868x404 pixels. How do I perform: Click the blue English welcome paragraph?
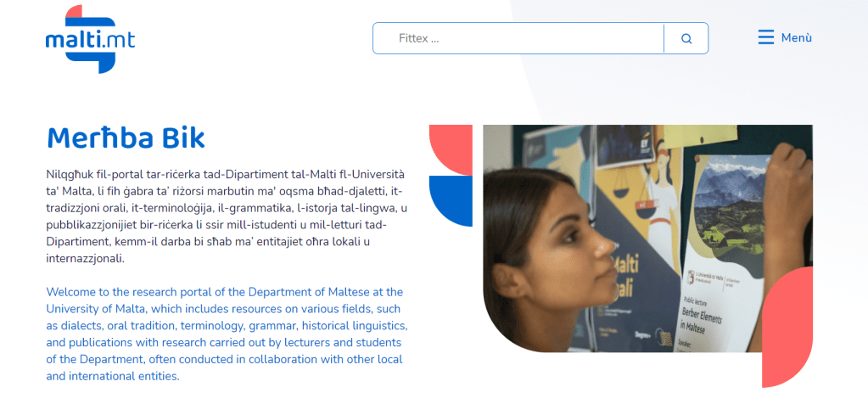click(x=227, y=334)
